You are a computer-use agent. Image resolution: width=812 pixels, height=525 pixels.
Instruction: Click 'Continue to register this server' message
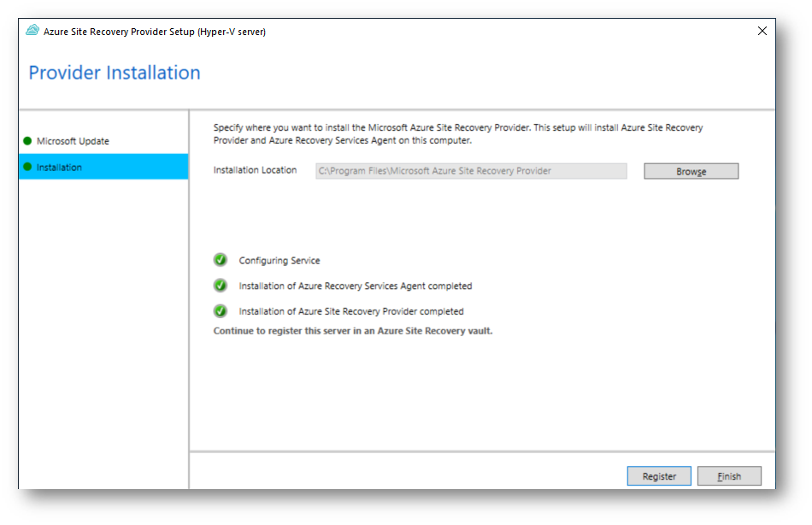(x=353, y=331)
